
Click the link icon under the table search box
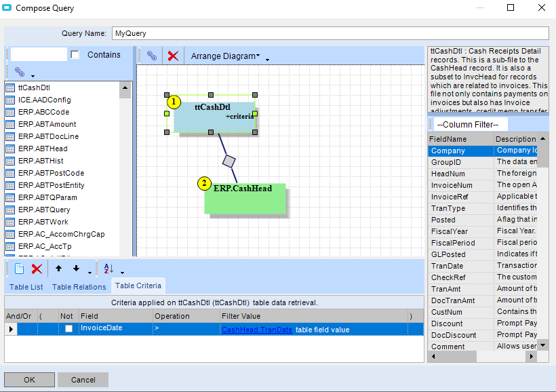[20, 72]
